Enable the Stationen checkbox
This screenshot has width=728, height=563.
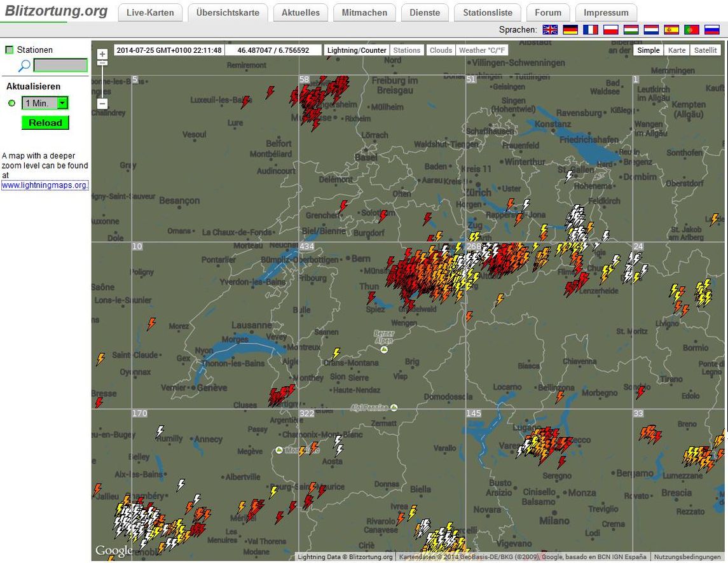coord(10,50)
